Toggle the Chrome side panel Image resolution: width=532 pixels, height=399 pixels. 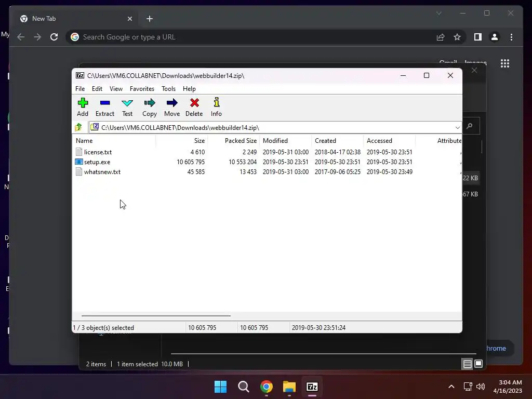click(x=478, y=37)
